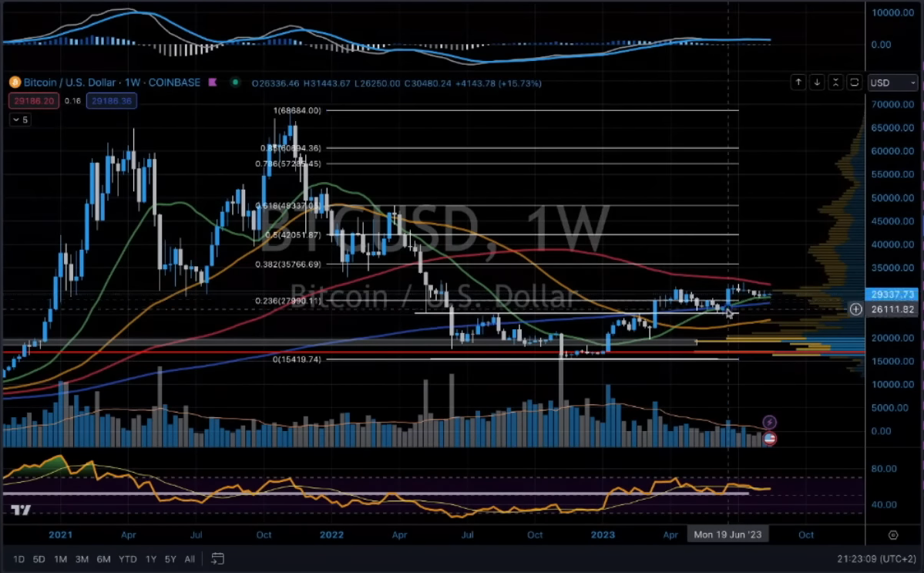
Task: Select the 1D time range
Action: (x=18, y=558)
